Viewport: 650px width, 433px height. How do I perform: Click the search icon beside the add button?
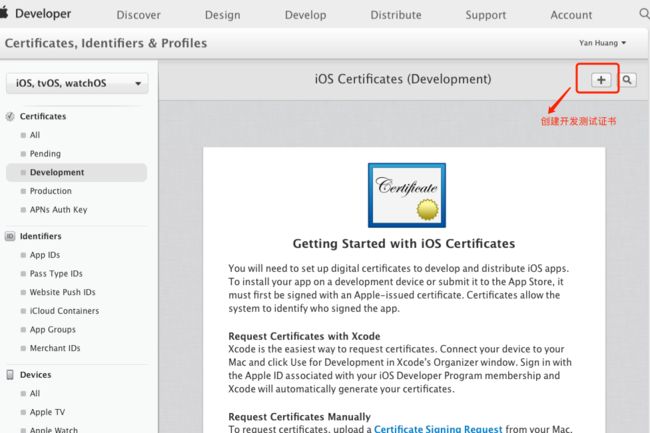(x=627, y=80)
